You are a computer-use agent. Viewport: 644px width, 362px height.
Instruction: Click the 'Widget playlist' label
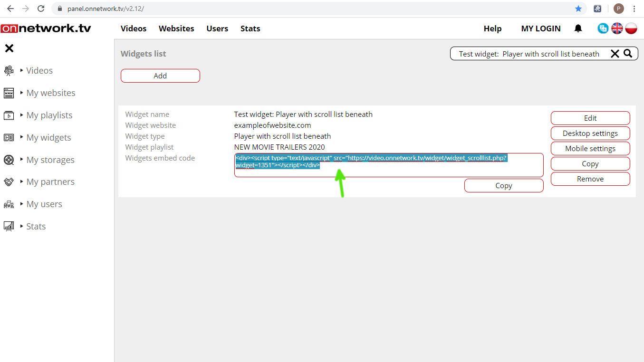pyautogui.click(x=149, y=147)
